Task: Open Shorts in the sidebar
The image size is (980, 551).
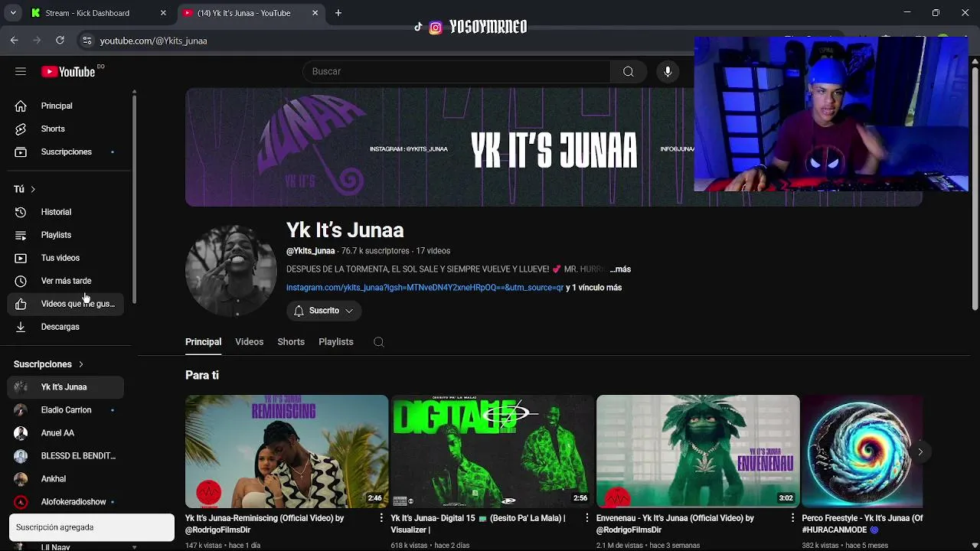Action: click(x=66, y=129)
